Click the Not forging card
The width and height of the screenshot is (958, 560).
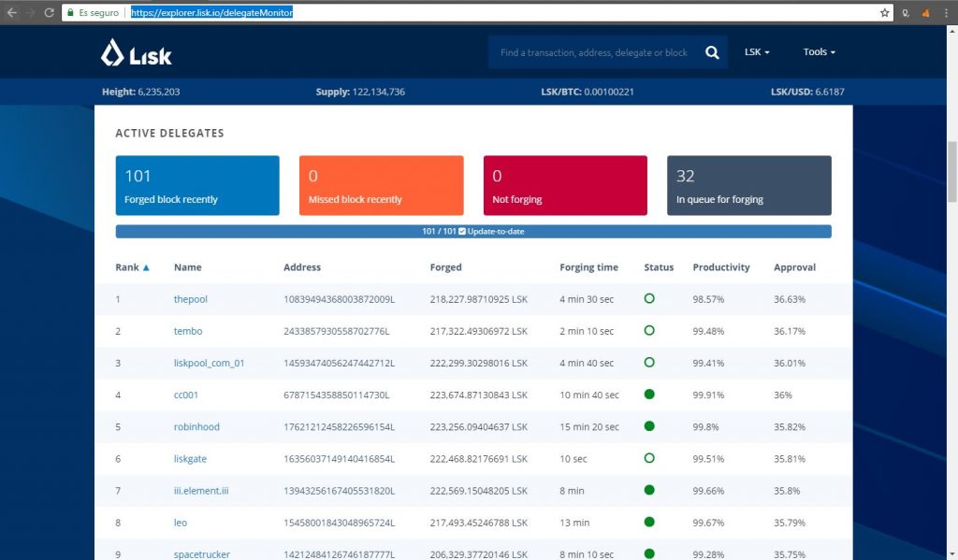tap(565, 185)
